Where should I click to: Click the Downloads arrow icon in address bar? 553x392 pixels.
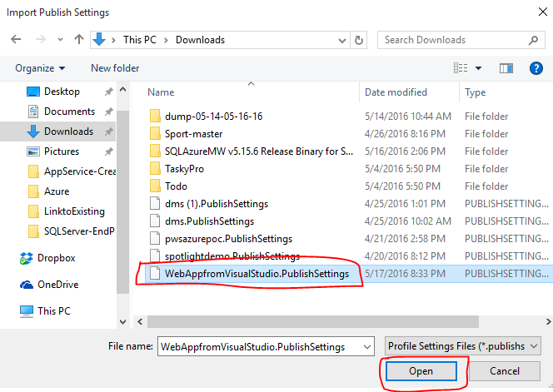[x=99, y=39]
